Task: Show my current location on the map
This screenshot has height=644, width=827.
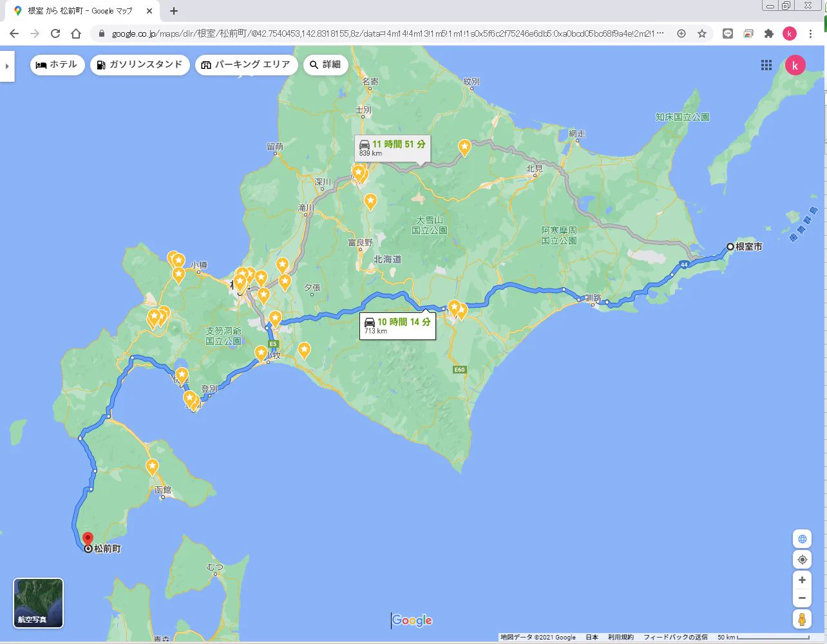Action: 802,560
